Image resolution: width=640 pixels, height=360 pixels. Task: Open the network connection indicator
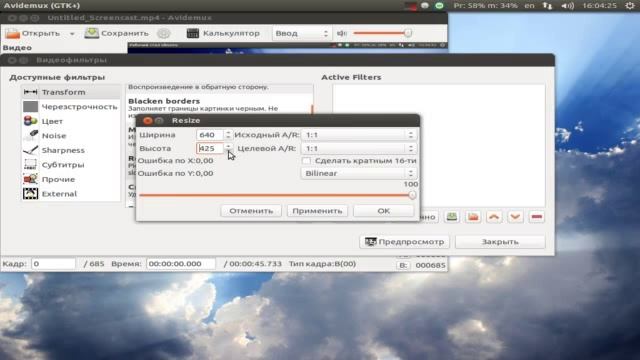(x=547, y=6)
